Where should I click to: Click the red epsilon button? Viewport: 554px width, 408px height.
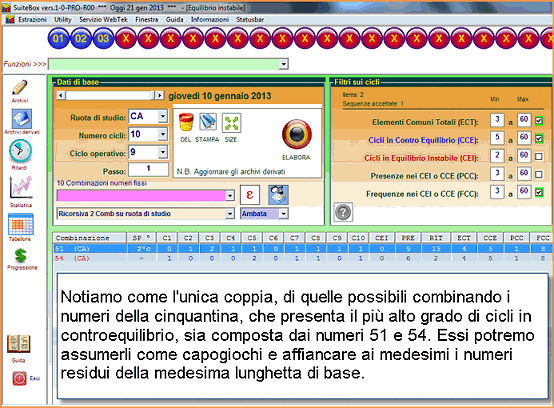pos(250,195)
